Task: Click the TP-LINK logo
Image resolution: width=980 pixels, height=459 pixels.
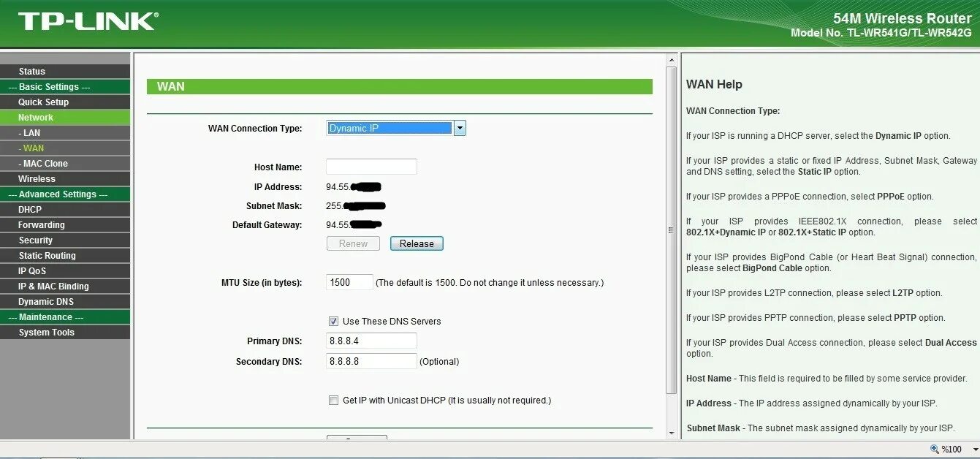Action: [88, 21]
